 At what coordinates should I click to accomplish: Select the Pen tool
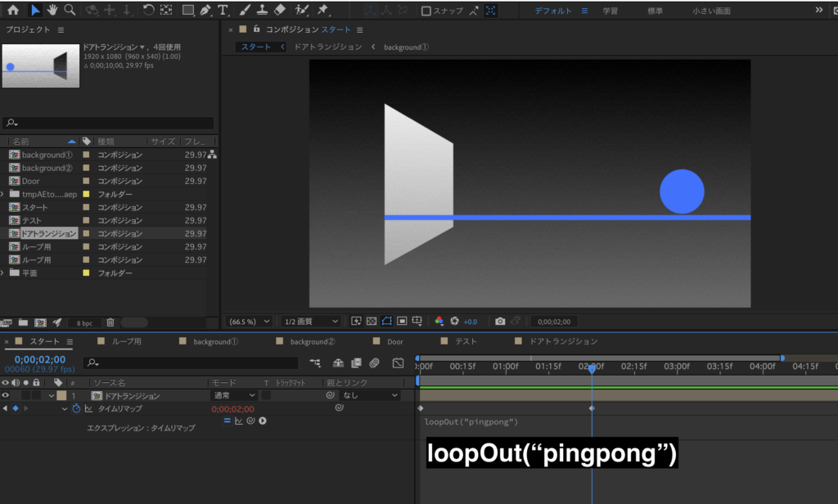click(x=206, y=11)
